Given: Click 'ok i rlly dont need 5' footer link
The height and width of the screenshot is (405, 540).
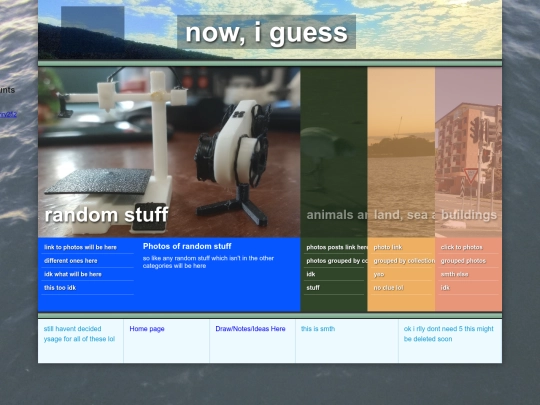Looking at the screenshot, I should click(448, 334).
